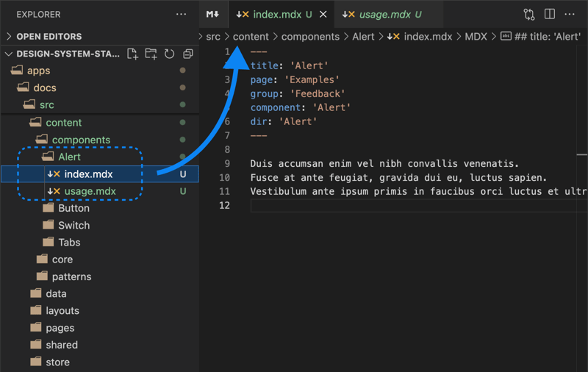Collapse the apps folder
This screenshot has height=372, width=588.
99,71
